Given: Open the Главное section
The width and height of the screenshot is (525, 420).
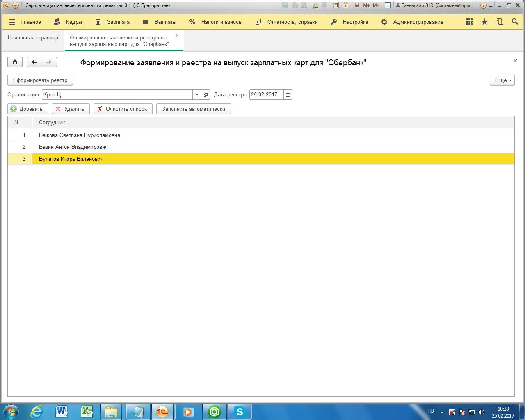Looking at the screenshot, I should [25, 22].
